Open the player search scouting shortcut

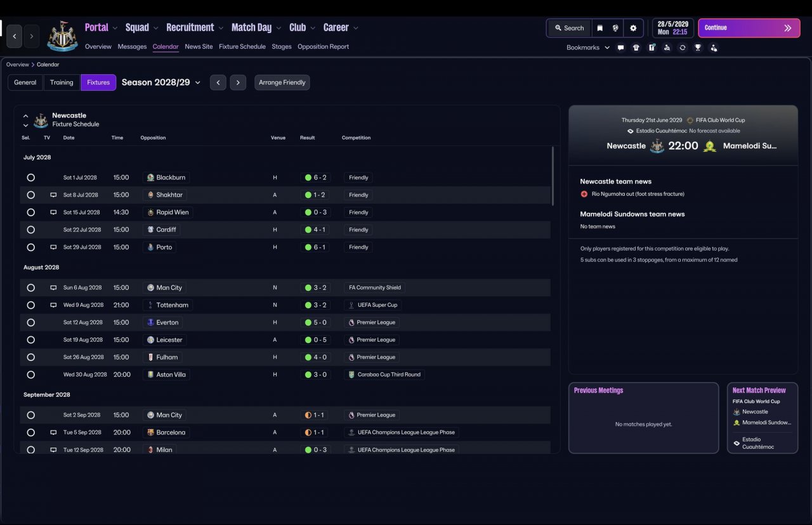coord(667,48)
